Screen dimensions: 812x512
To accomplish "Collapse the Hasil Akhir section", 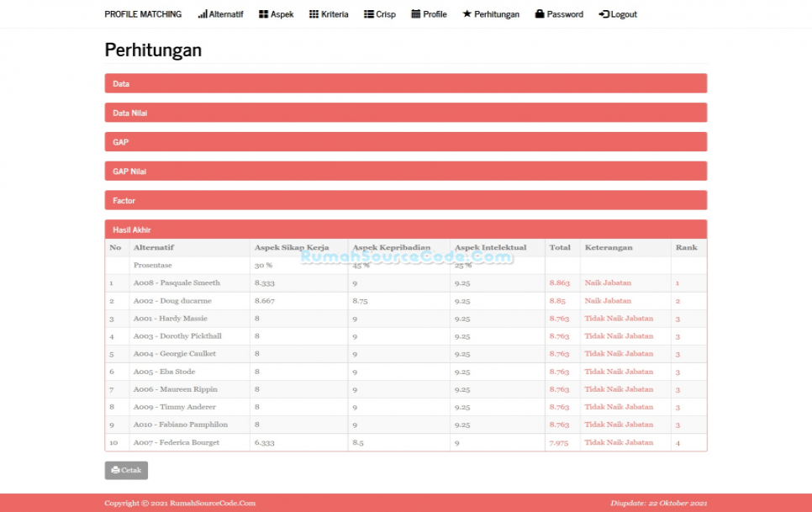I will click(405, 229).
